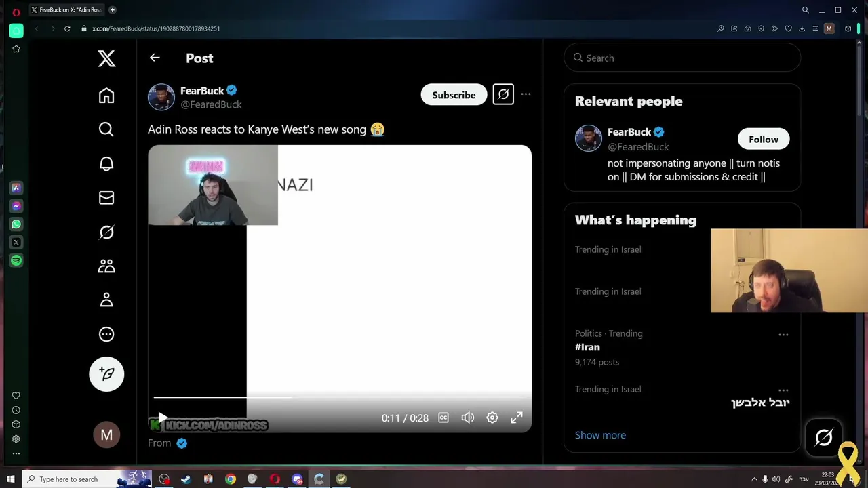Select the x.com address bar URL
The image size is (868, 488).
tap(156, 28)
